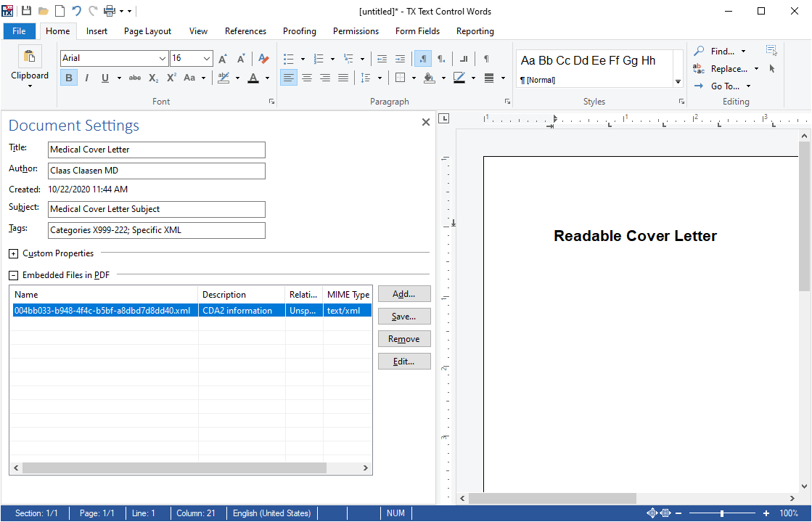Click the Replace icon
This screenshot has height=522, width=812.
click(x=699, y=68)
